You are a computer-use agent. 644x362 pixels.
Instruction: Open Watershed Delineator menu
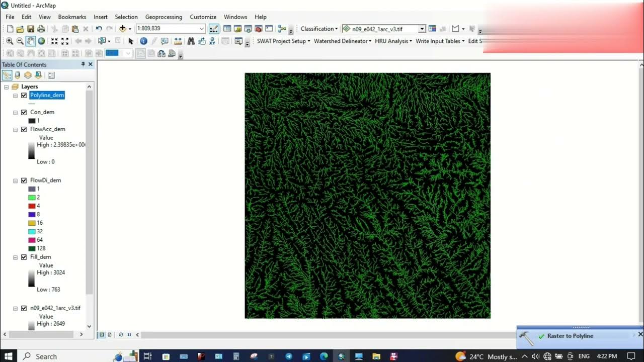tap(343, 41)
